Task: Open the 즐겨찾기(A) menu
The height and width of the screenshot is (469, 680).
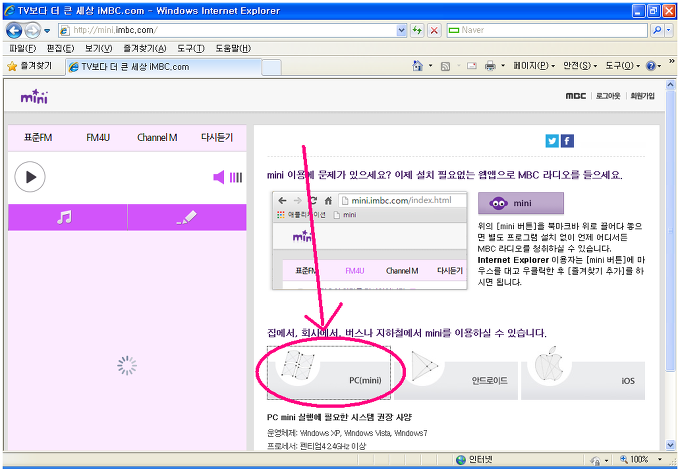Action: (144, 48)
